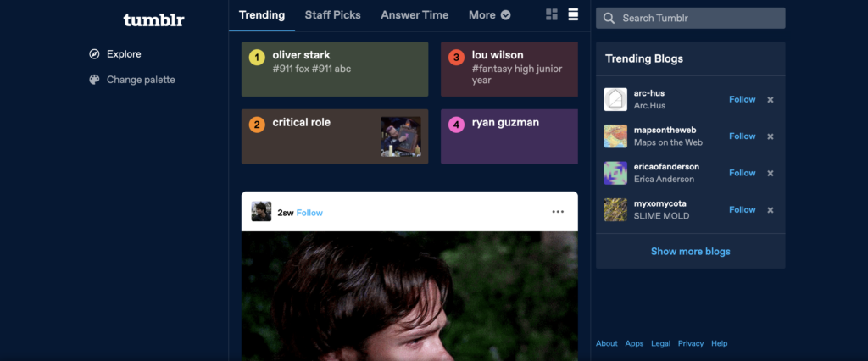Open myxomycota blog avatar

pyautogui.click(x=615, y=210)
